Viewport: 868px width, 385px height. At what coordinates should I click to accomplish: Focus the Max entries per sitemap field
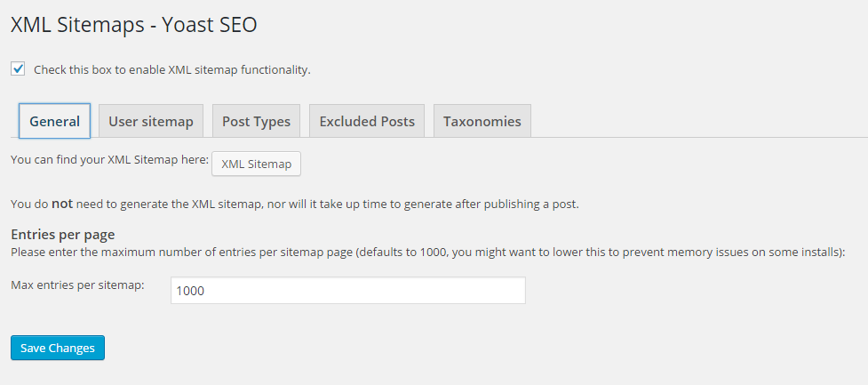348,290
